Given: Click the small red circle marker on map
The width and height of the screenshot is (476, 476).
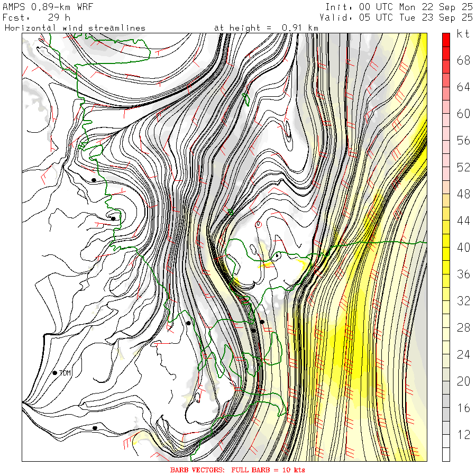Looking at the screenshot, I should coord(258,225).
